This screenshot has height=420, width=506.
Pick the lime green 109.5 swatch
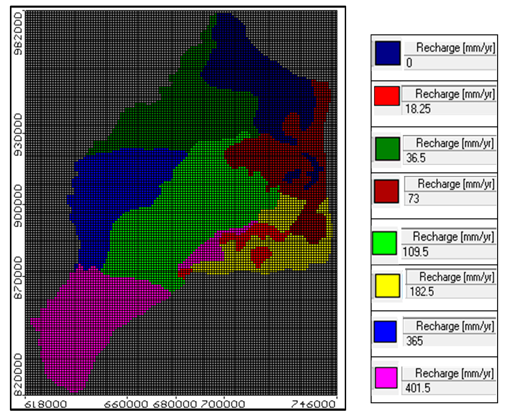[x=385, y=243]
